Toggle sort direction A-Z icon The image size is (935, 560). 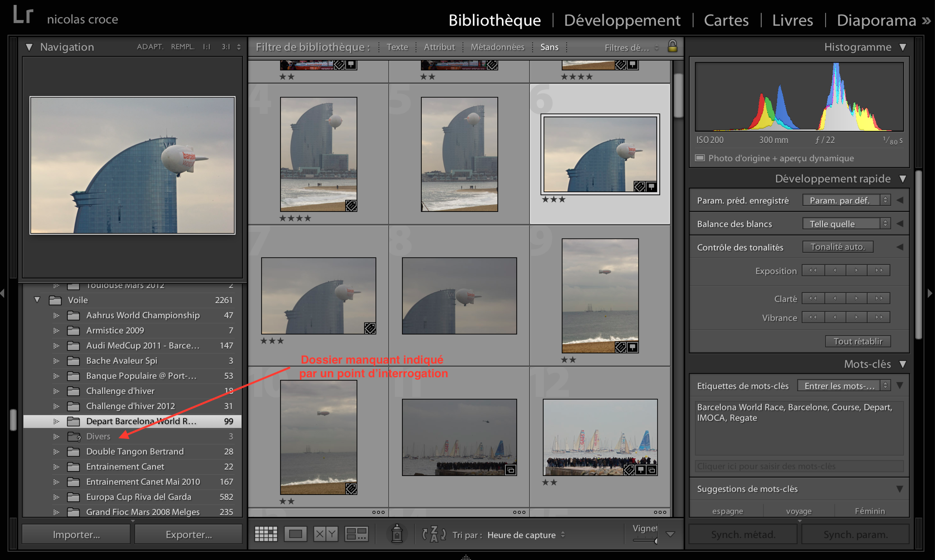pos(434,534)
